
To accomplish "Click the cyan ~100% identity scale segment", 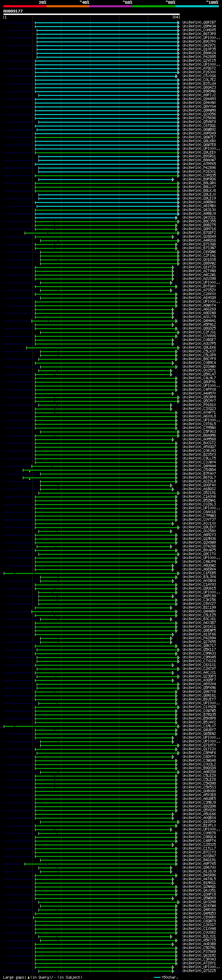I will (x=197, y=6).
